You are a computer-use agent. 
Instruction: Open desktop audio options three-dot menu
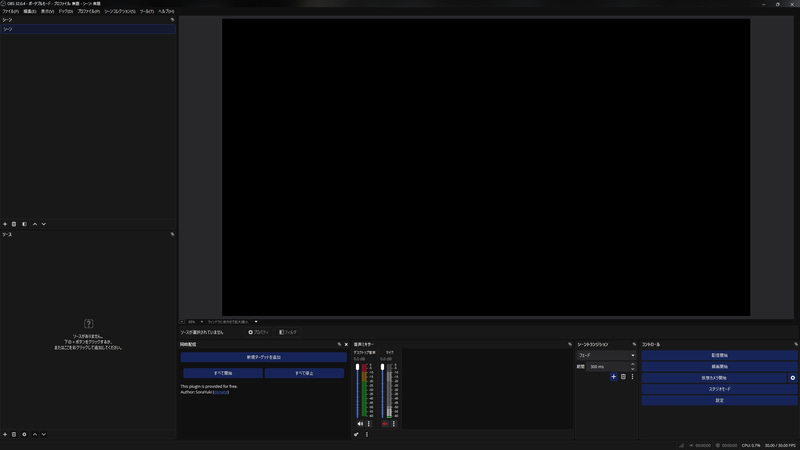click(x=369, y=423)
